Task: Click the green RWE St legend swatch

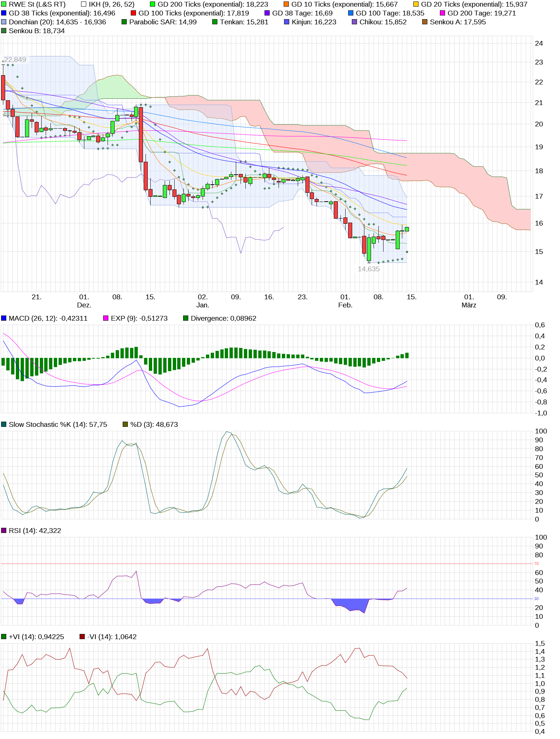Action: tap(4, 4)
